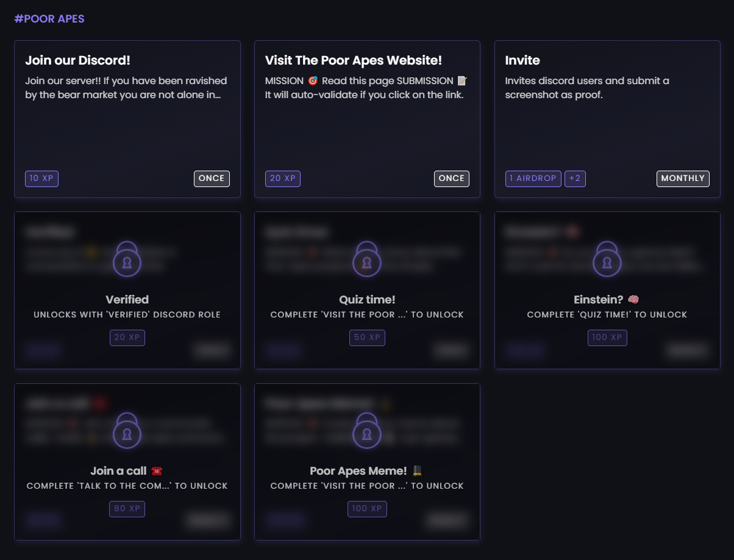Viewport: 734px width, 560px height.
Task: Open the Join our Discord! quest card
Action: [127, 119]
